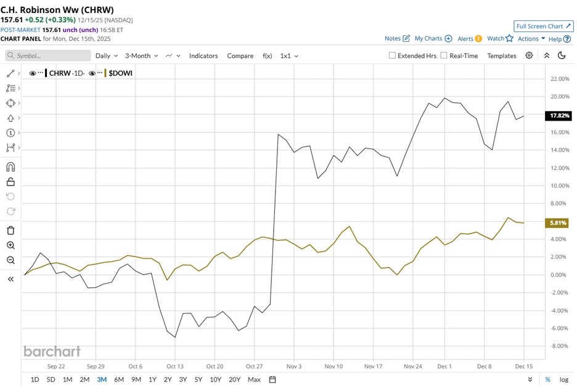The width and height of the screenshot is (577, 392).
Task: Click the Notes link
Action: coord(392,38)
